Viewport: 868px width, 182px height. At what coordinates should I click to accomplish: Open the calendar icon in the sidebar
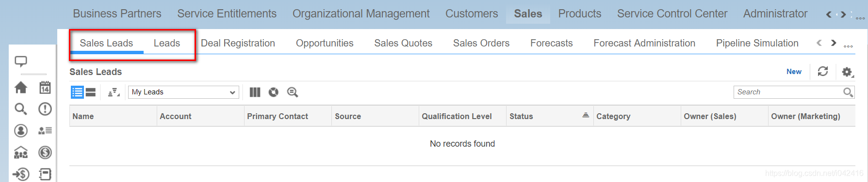[45, 88]
